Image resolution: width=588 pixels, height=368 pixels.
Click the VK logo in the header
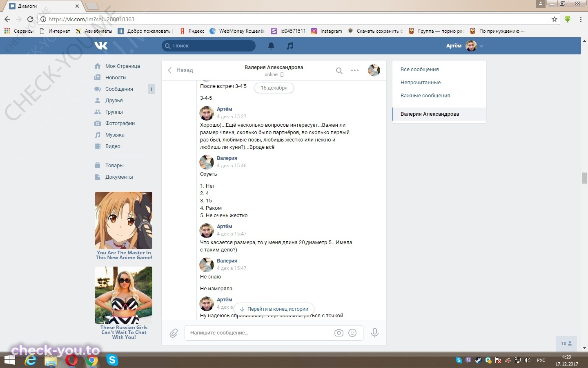tap(101, 45)
